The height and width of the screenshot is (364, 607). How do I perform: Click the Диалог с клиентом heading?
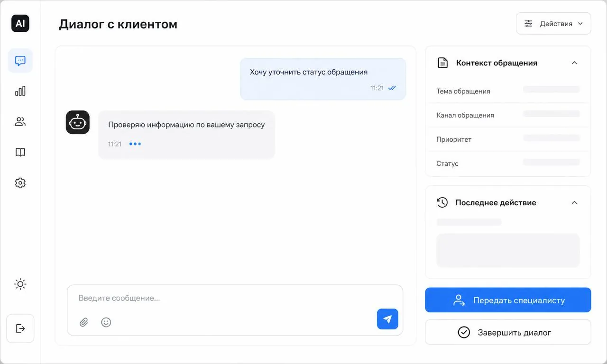click(x=118, y=24)
